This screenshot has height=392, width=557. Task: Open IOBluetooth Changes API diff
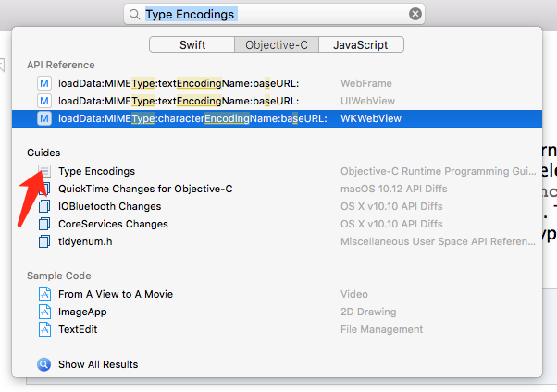pos(109,206)
